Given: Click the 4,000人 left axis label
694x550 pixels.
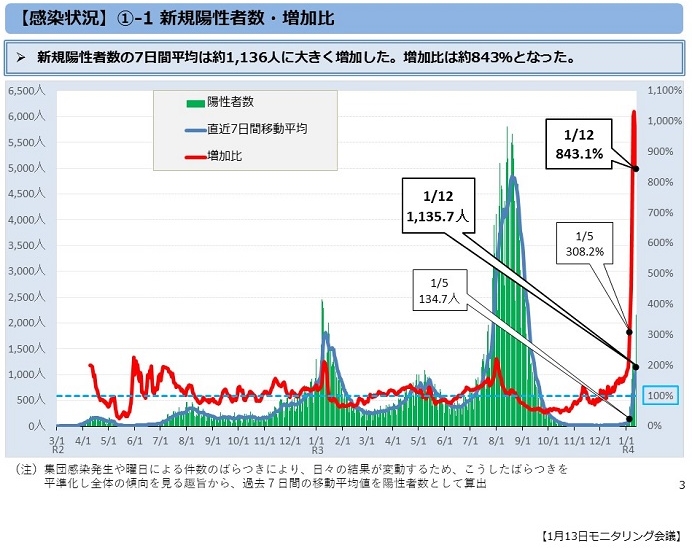Looking at the screenshot, I should (x=27, y=219).
